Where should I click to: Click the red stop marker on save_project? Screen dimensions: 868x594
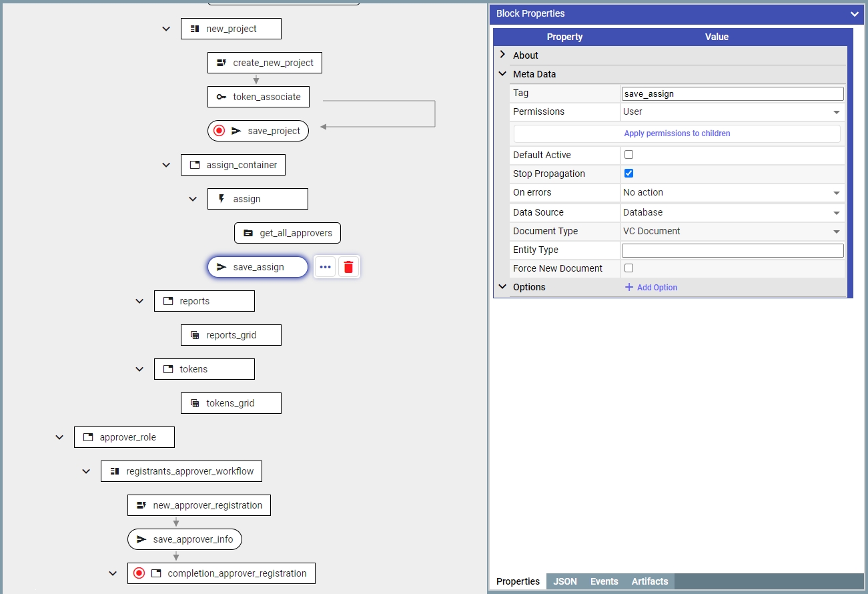219,131
